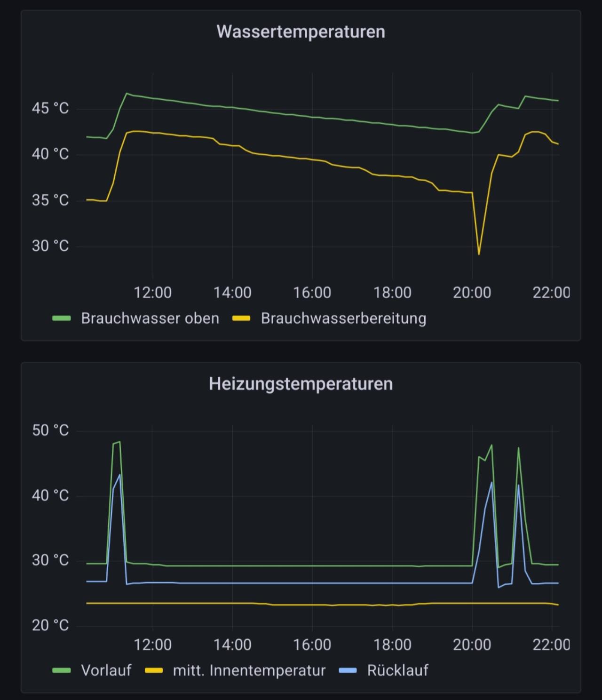Isolate the Vorlauf series in legend
Image resolution: width=602 pixels, height=700 pixels.
tap(106, 670)
